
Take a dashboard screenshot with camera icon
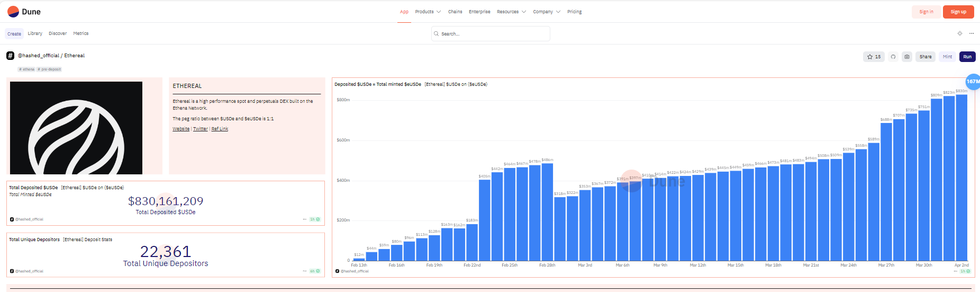coord(907,57)
